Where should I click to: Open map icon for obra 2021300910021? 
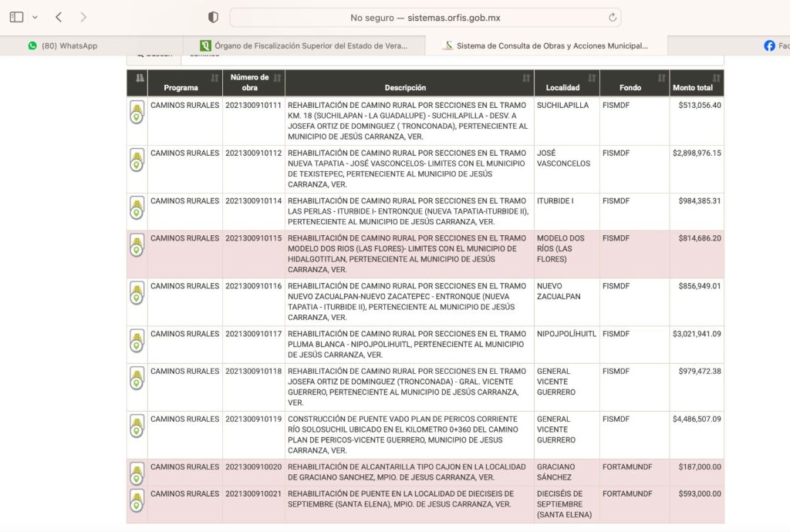click(137, 500)
